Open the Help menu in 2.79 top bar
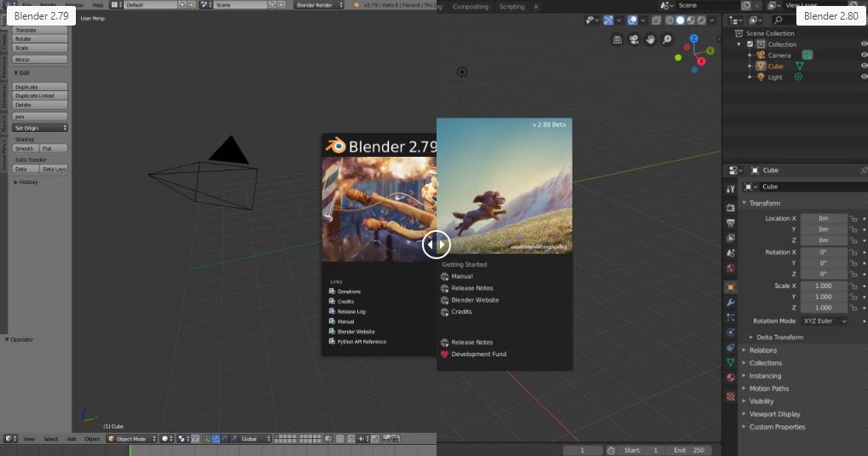 point(98,5)
